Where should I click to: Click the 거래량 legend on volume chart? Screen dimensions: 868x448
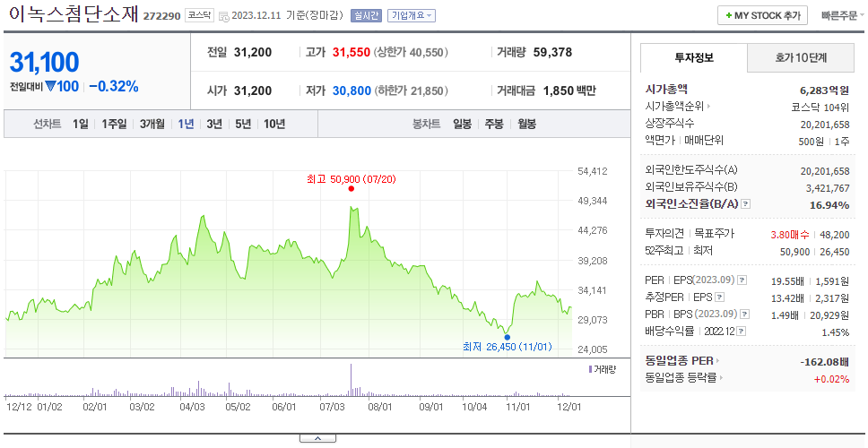603,369
